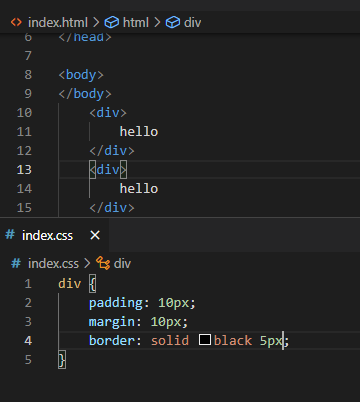The width and height of the screenshot is (360, 402).
Task: Click index.css breadcrumb hash icon
Action: tap(16, 263)
